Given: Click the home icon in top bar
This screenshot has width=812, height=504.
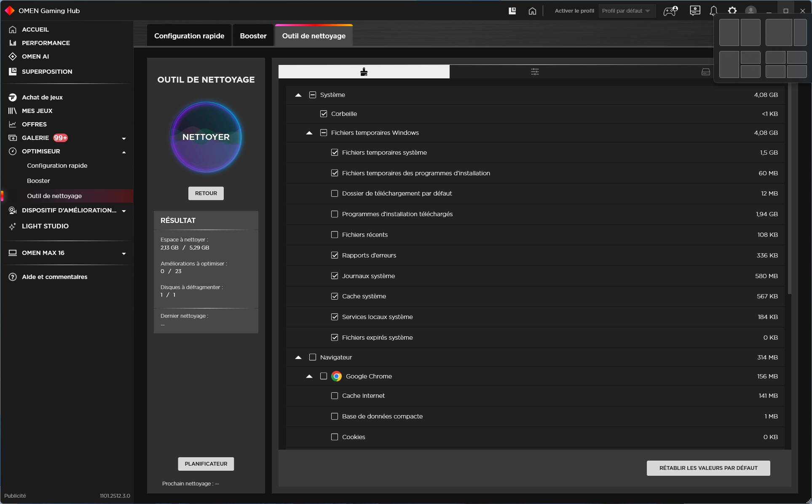Looking at the screenshot, I should tap(532, 11).
